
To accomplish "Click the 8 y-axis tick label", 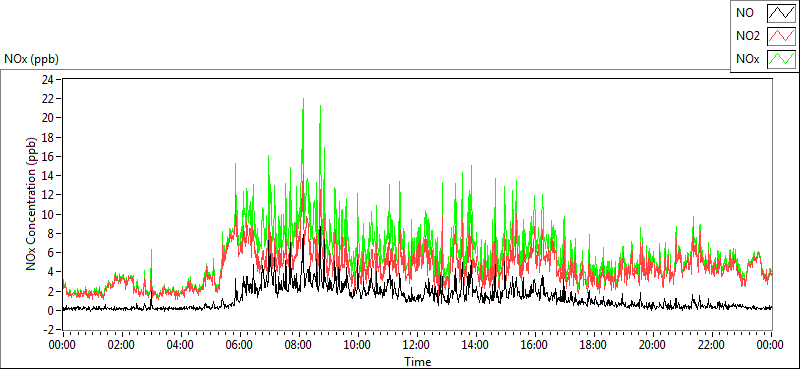I will click(x=51, y=233).
